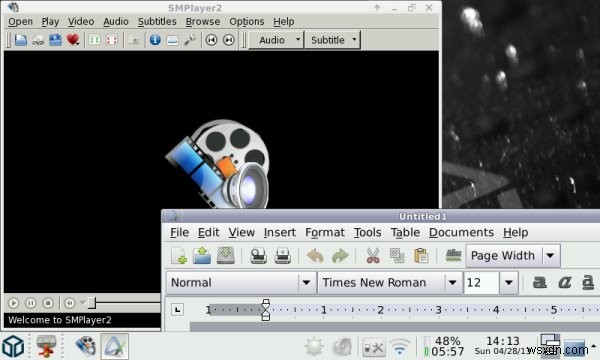Expand the Times New Roman font dropdown
The height and width of the screenshot is (360, 600).
(x=453, y=283)
